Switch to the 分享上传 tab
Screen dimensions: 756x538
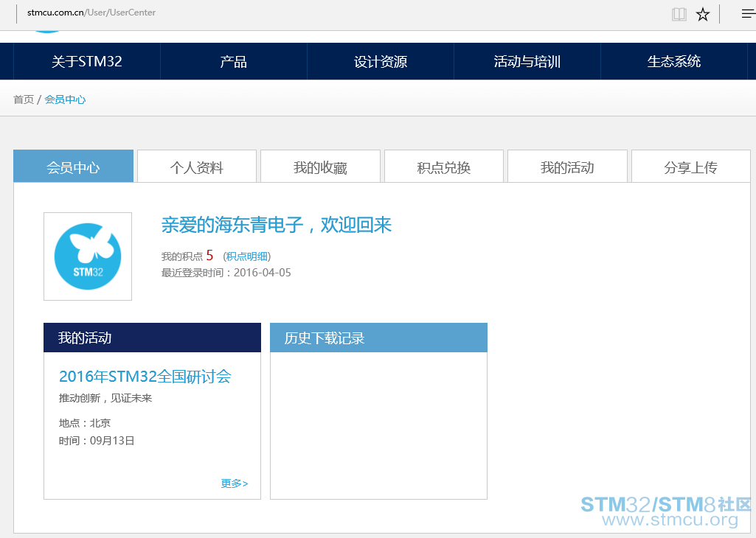[690, 166]
